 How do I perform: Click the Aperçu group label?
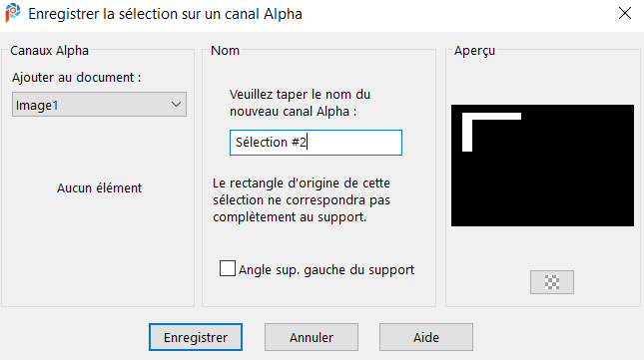click(474, 51)
